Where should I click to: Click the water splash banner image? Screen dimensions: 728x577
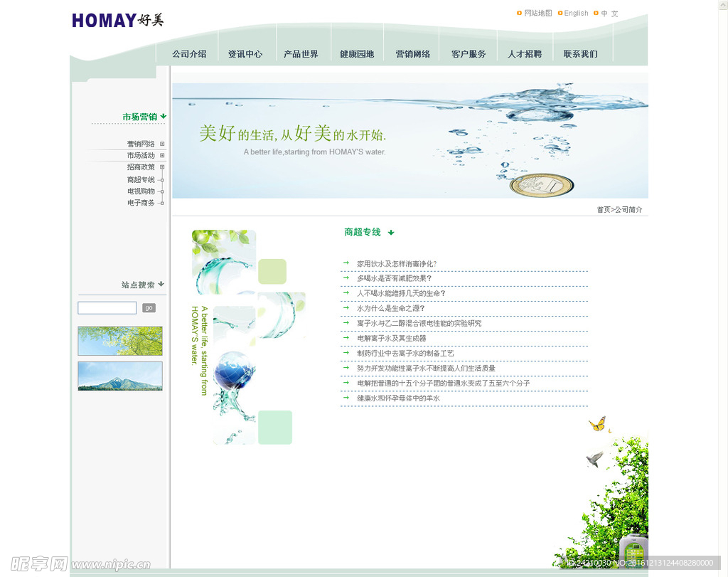tap(410, 141)
